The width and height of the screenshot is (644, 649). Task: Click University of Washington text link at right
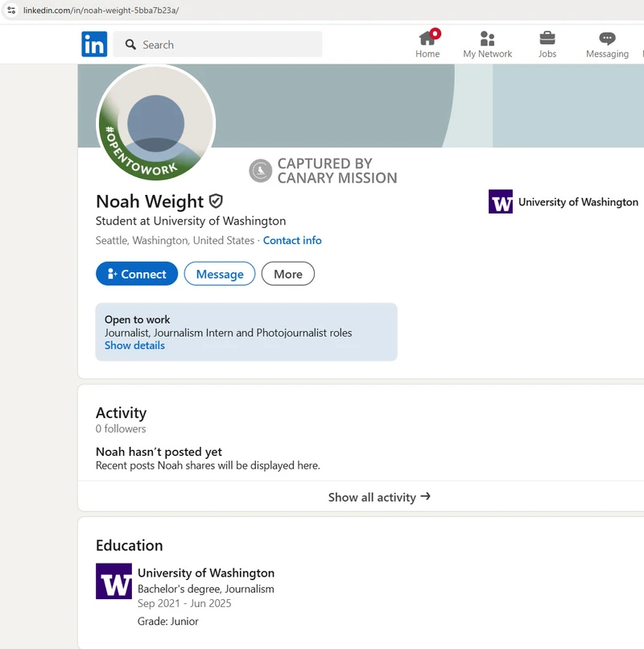click(578, 202)
